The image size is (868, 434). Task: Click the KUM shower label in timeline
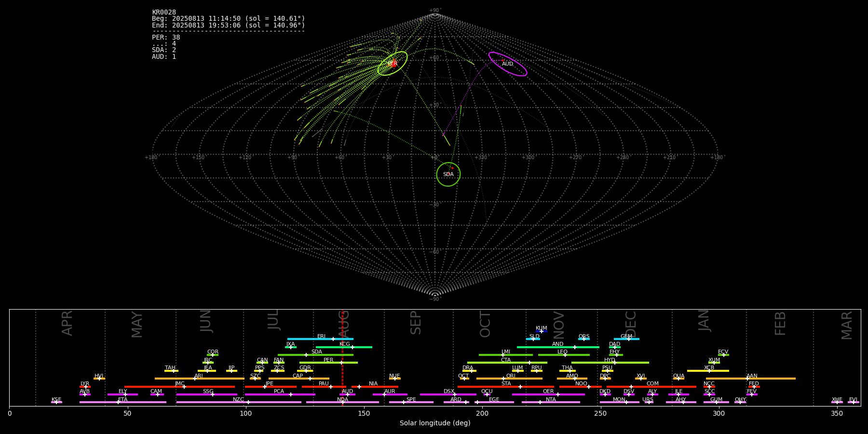(x=542, y=328)
